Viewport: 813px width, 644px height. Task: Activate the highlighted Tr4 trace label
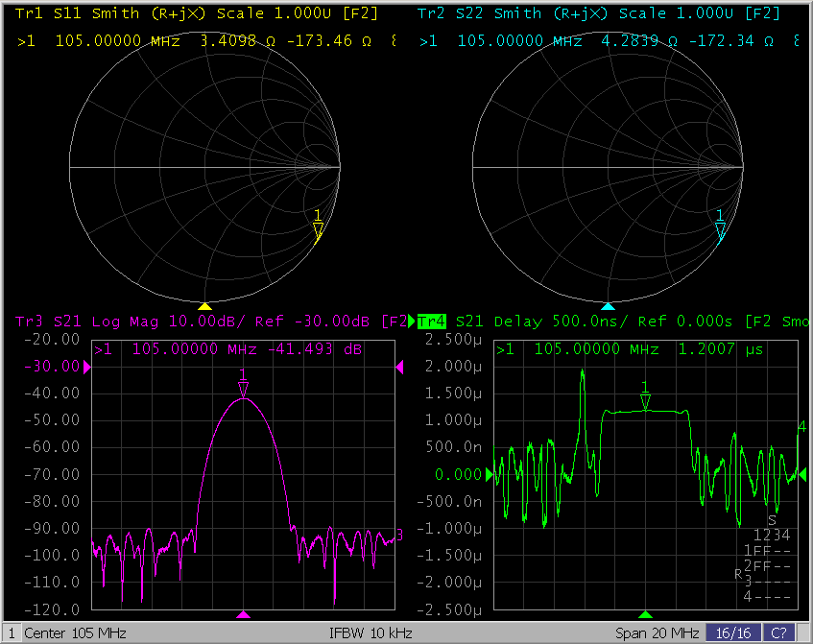coord(431,321)
